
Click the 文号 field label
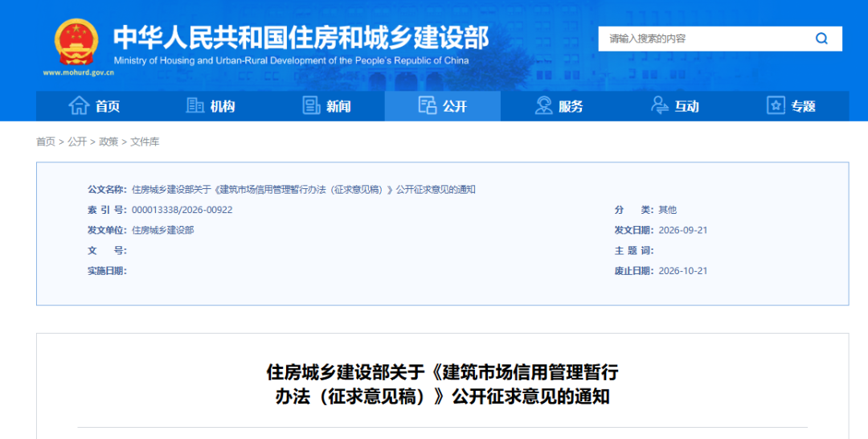tap(107, 250)
